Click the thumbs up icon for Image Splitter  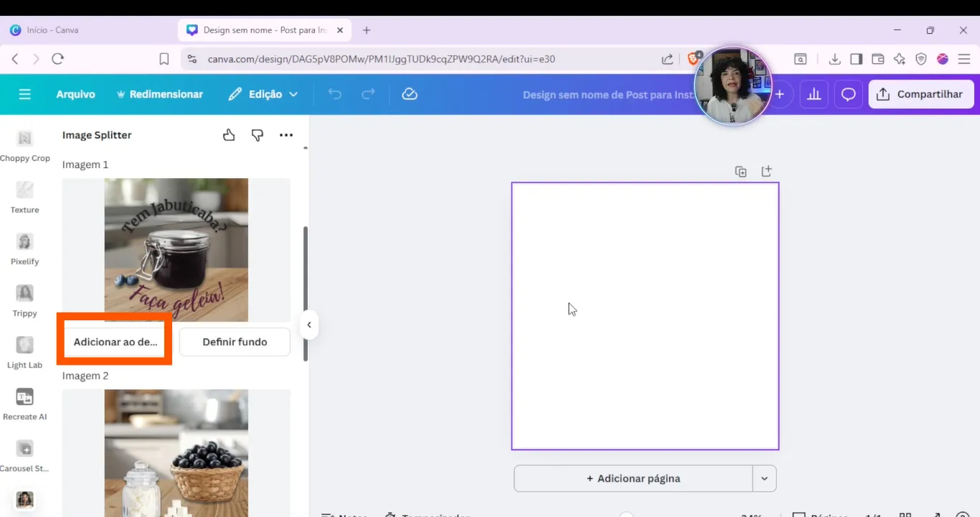tap(229, 135)
